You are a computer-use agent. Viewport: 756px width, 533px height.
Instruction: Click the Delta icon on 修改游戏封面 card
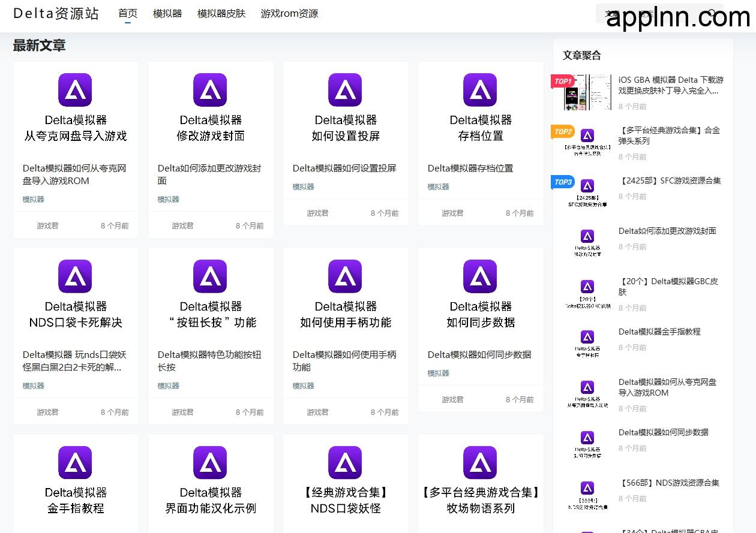coord(211,89)
